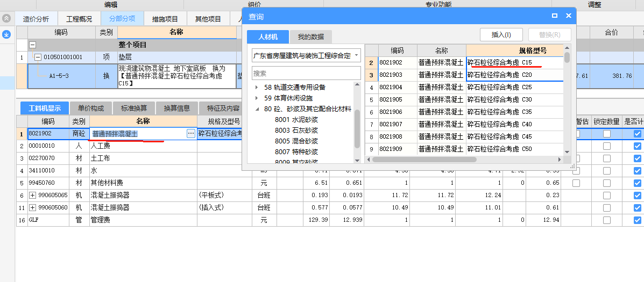Click the 搜索 search field in 查询

tap(306, 73)
